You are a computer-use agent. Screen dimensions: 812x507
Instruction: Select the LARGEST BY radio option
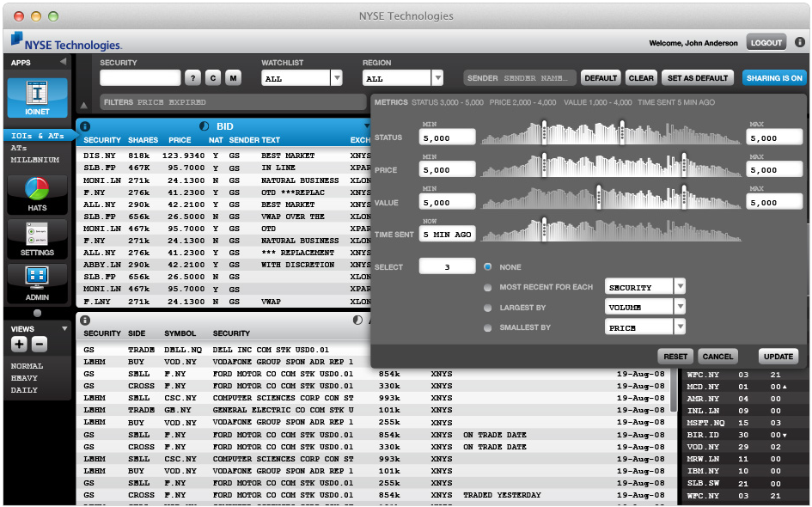(487, 308)
